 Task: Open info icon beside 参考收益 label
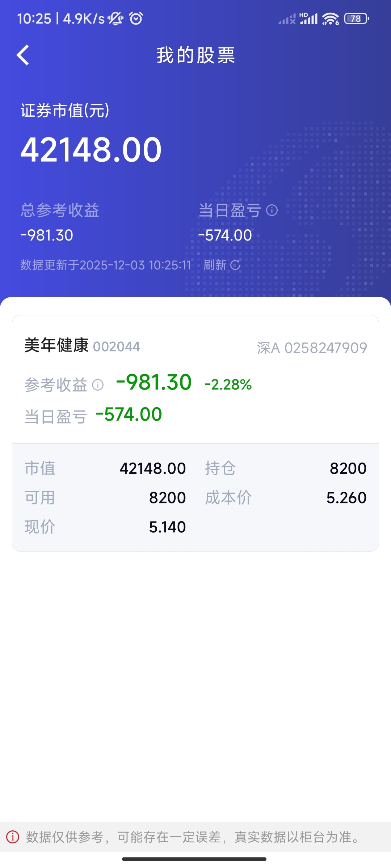pos(98,385)
